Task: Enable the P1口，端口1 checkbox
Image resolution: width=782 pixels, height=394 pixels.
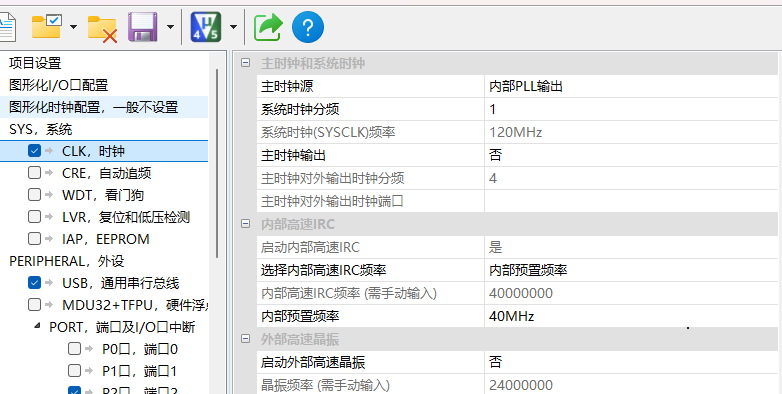Action: pos(74,371)
